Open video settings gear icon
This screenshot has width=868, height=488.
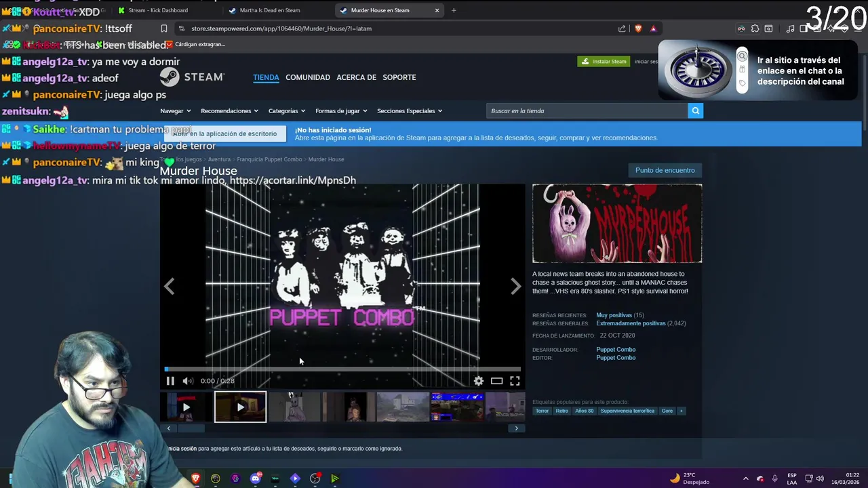(x=479, y=381)
